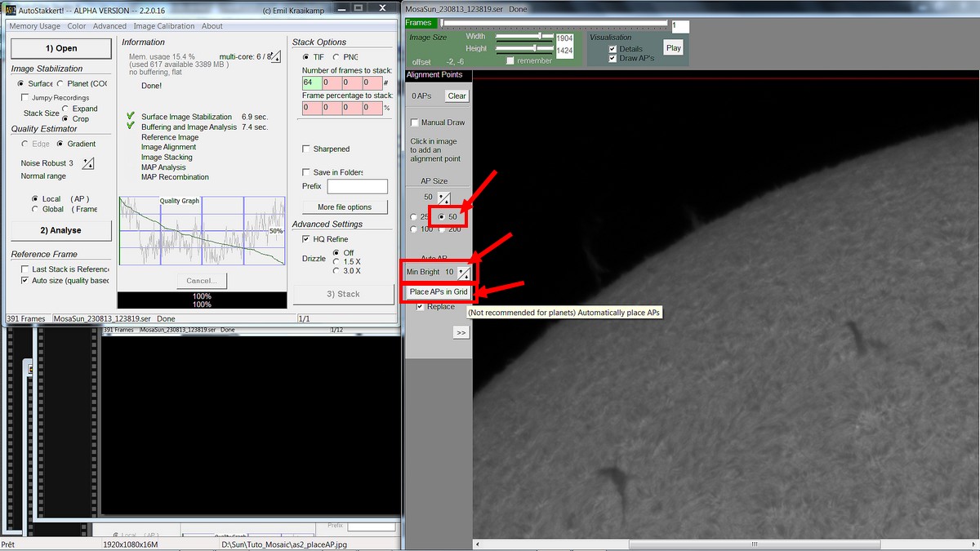Select Crop stack size option
This screenshot has height=551, width=980.
pyautogui.click(x=76, y=118)
